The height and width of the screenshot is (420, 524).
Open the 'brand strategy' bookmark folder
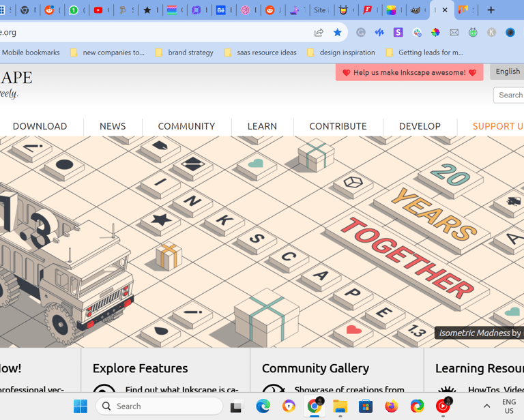click(x=184, y=52)
